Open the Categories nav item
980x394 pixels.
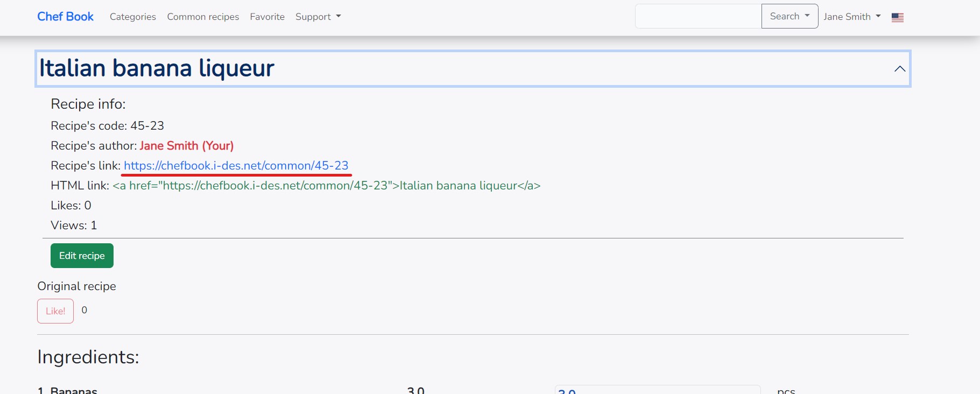(x=133, y=17)
